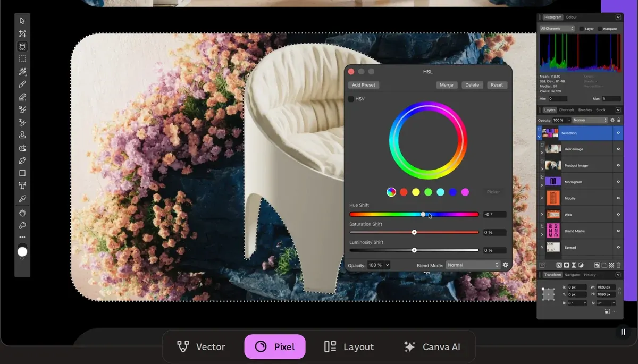Open more tools ellipsis in toolbar
638x364 pixels.
click(22, 237)
